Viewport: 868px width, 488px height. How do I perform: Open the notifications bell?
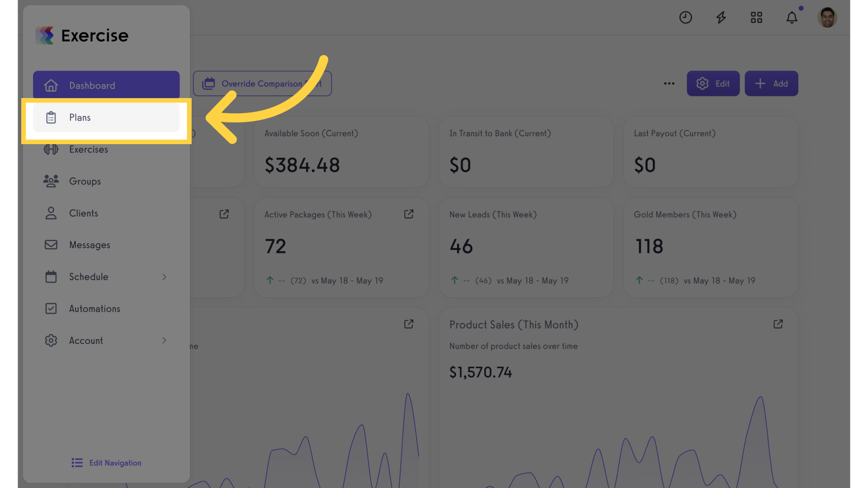click(x=792, y=18)
